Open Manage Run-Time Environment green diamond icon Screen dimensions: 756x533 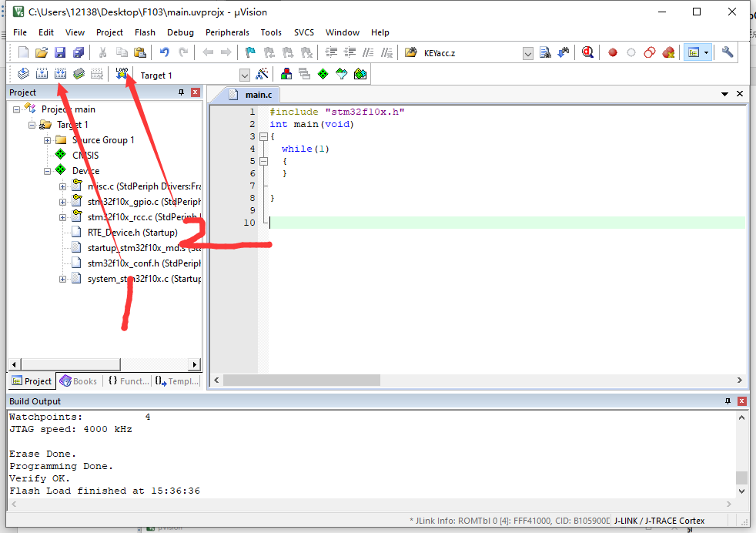[x=323, y=75]
